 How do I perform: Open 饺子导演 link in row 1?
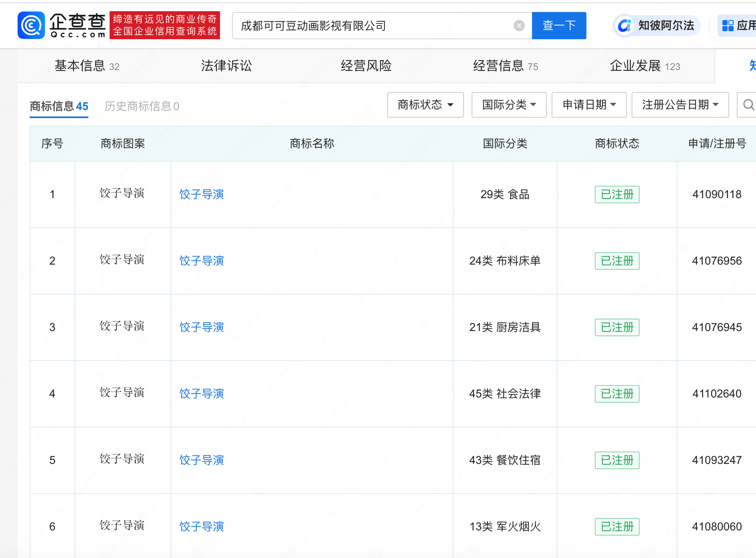point(201,195)
